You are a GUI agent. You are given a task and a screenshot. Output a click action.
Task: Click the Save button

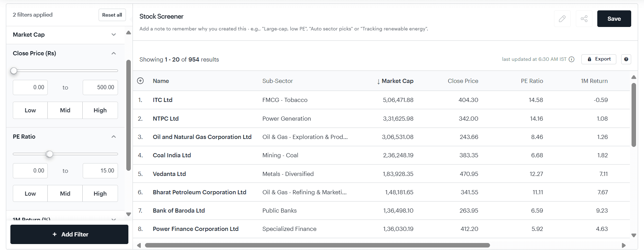[614, 19]
